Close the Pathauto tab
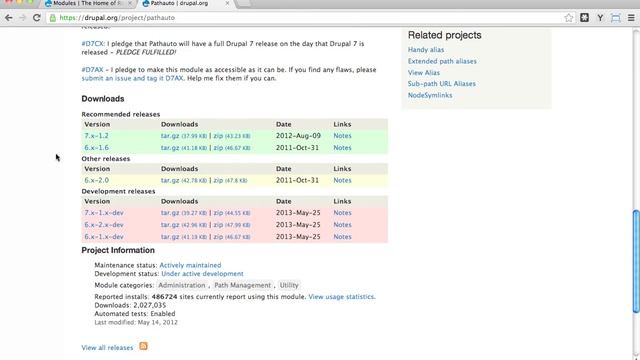The width and height of the screenshot is (640, 360). pyautogui.click(x=227, y=3)
